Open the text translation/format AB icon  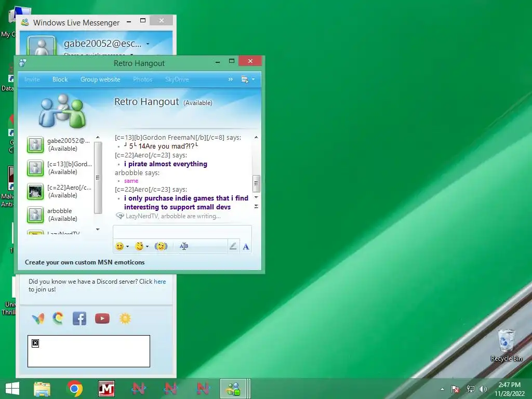coord(184,246)
